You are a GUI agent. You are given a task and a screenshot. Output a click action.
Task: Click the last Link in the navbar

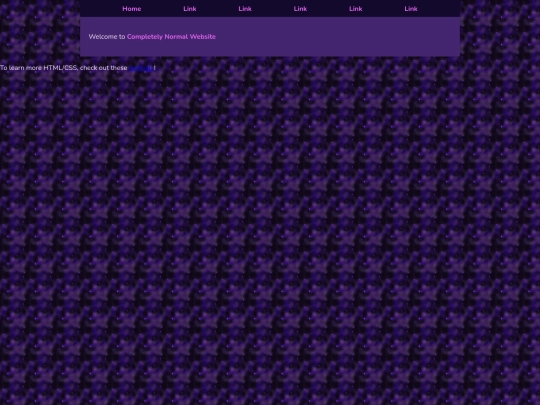click(x=411, y=9)
